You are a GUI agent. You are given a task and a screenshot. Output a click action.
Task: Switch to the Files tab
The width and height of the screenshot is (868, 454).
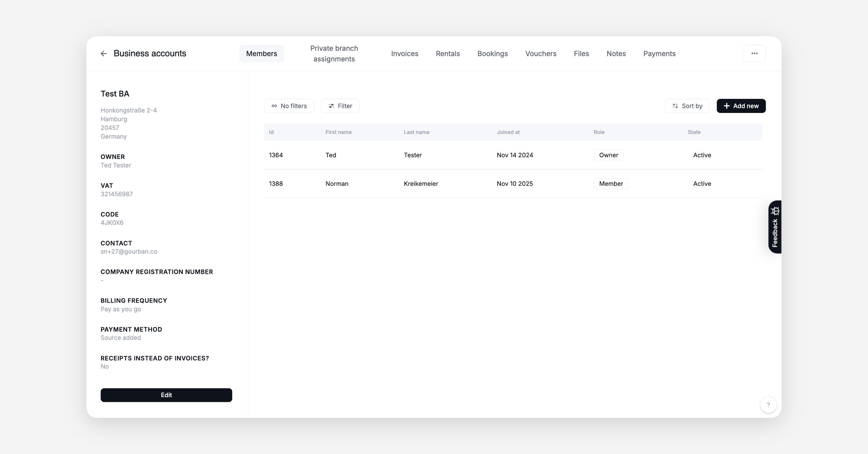[x=581, y=54]
